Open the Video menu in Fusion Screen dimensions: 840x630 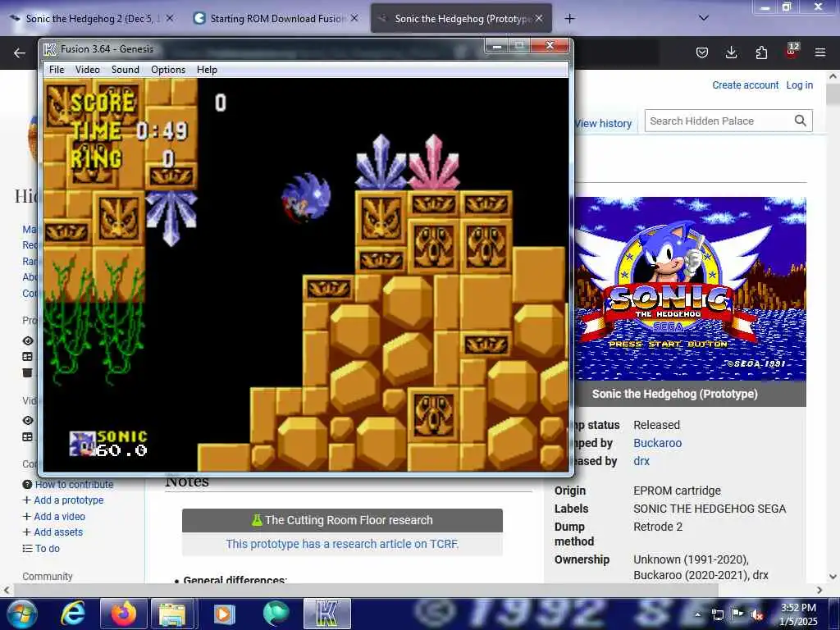(87, 70)
